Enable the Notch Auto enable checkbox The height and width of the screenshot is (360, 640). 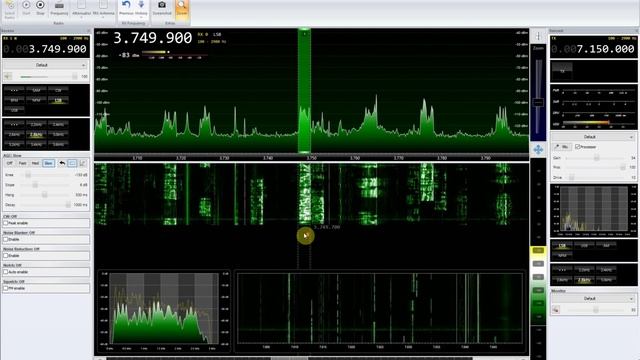click(x=6, y=272)
